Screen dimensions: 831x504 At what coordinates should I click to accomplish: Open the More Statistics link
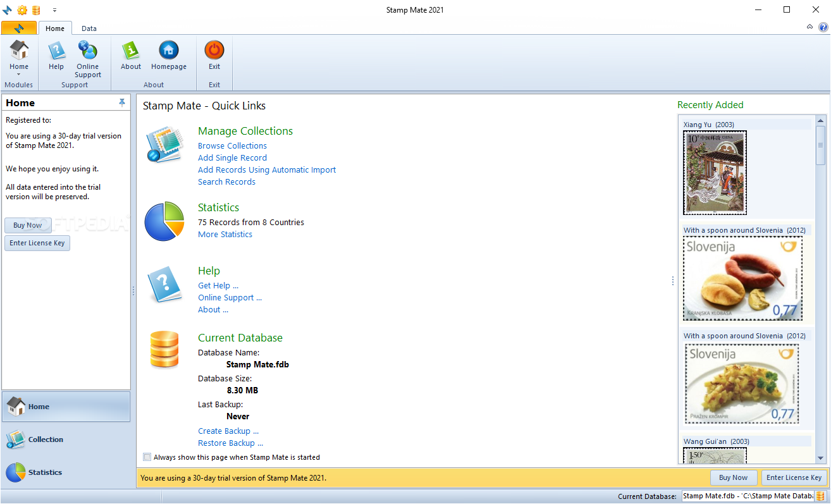(225, 234)
